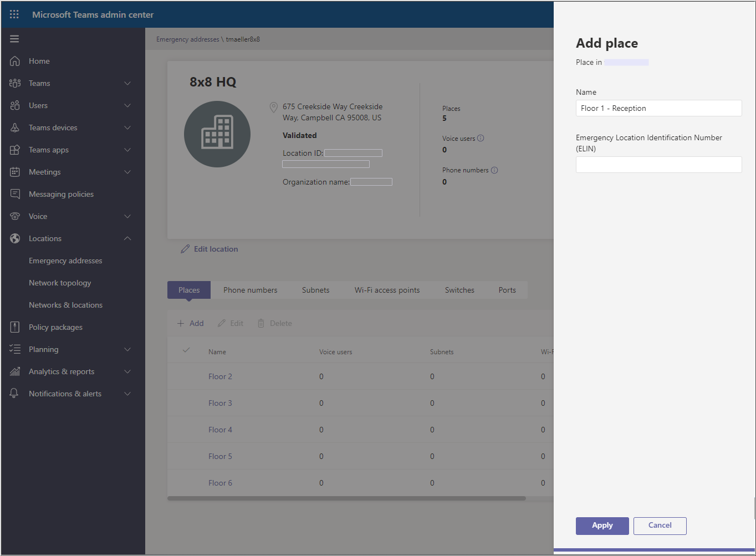Viewport: 756px width, 556px height.
Task: Expand the Teams apps chevron
Action: 127,150
